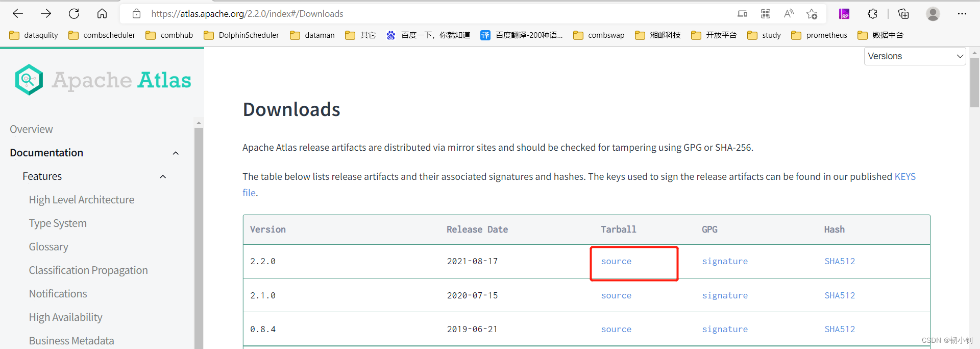Select High Level Architecture in sidebar
The image size is (980, 349).
[82, 200]
